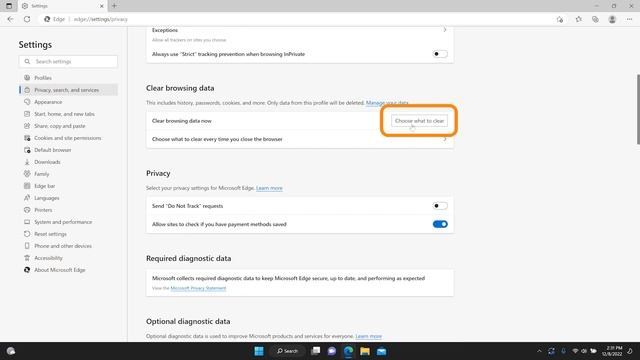The height and width of the screenshot is (360, 640).
Task: Open the Manage your data link
Action: [x=387, y=103]
